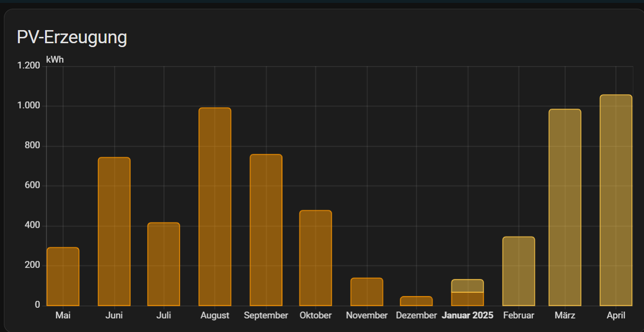Click the Mai x-axis label
This screenshot has width=644, height=332.
coord(63,315)
